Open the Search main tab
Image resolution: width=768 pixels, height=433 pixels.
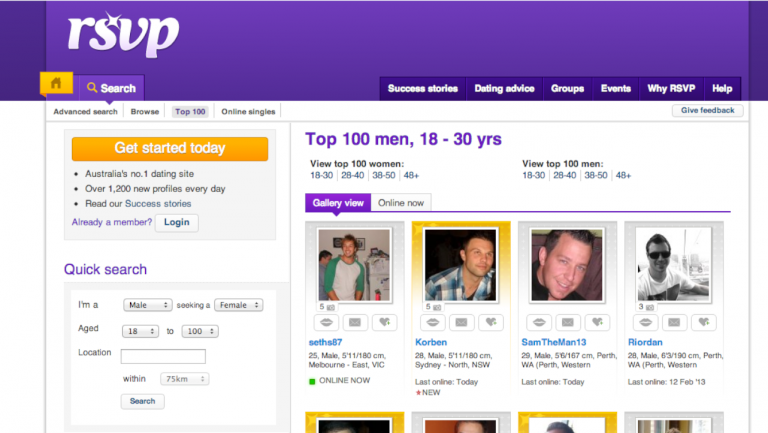tap(112, 88)
